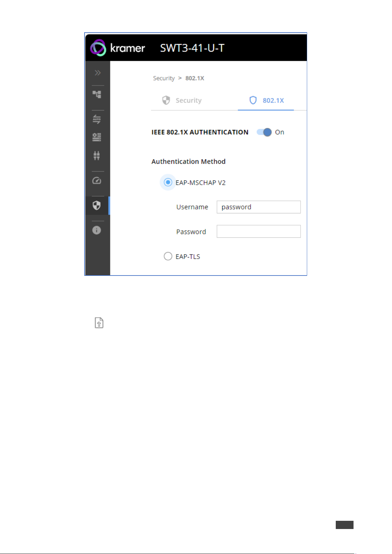392x554 pixels.
Task: Turn off IEEE 802.1X authentication toggle
Action: pos(264,132)
